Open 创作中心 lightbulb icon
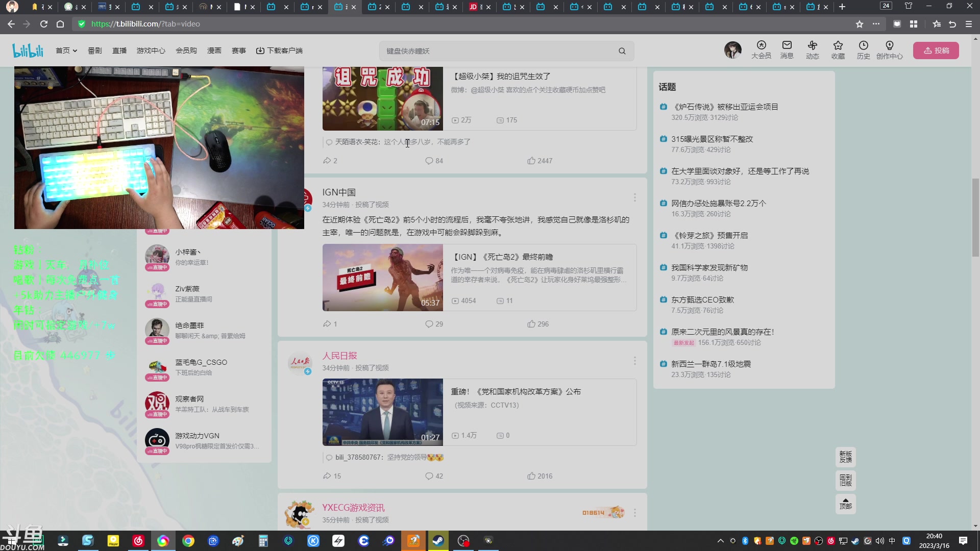Image resolution: width=980 pixels, height=551 pixels. [890, 50]
